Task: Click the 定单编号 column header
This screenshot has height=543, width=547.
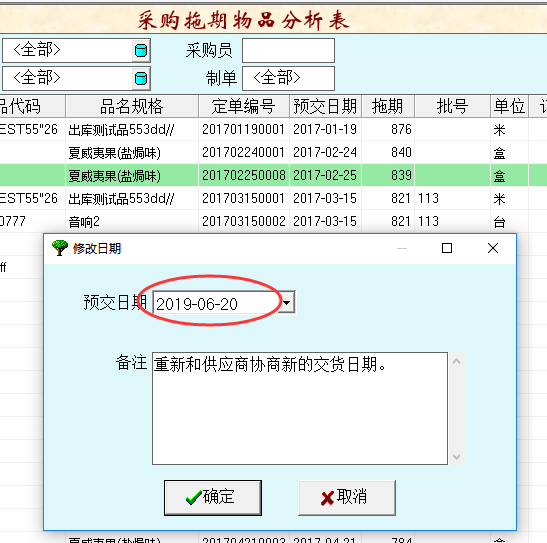Action: [243, 106]
